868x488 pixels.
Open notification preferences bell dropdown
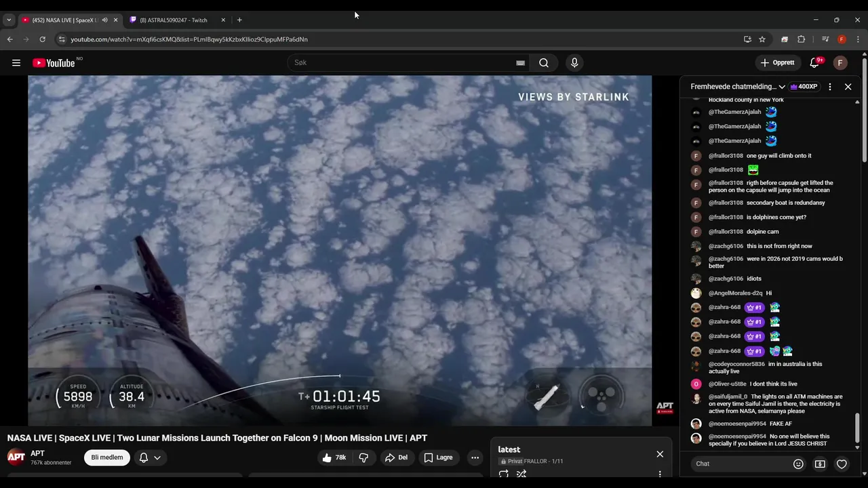(150, 457)
